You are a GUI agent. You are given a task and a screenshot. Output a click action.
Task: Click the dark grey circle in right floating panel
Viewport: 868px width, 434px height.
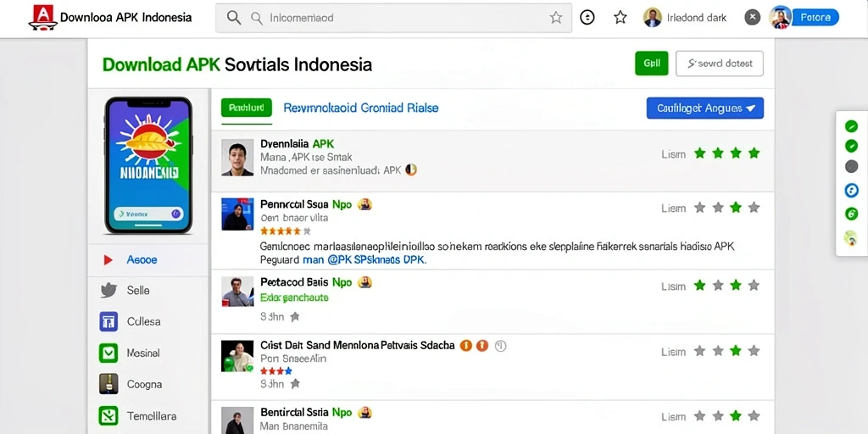click(x=851, y=167)
